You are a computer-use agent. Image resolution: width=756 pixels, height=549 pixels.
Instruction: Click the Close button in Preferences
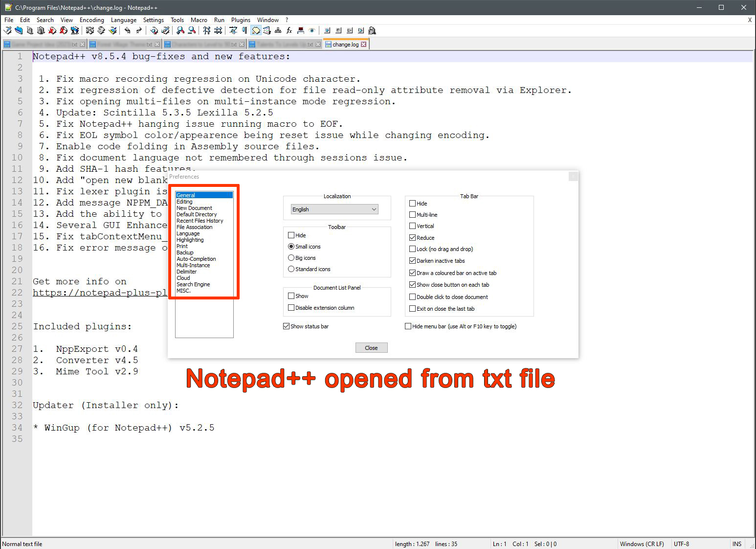tap(371, 347)
